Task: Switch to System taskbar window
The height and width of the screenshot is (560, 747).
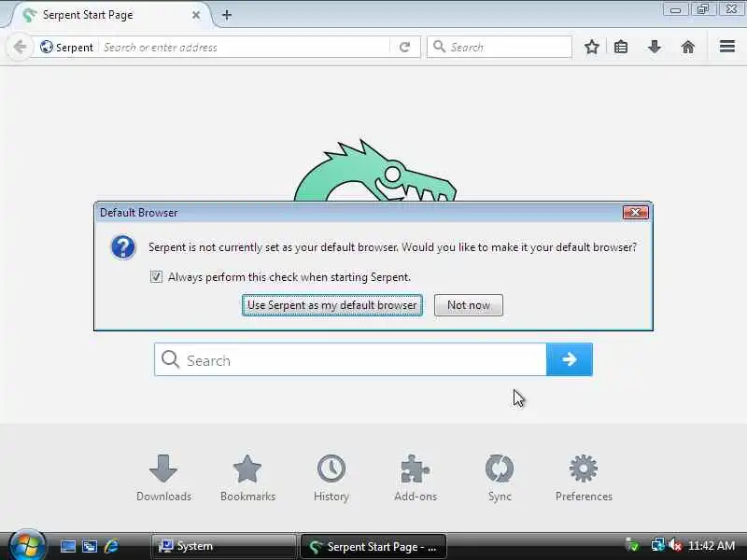Action: coord(223,546)
